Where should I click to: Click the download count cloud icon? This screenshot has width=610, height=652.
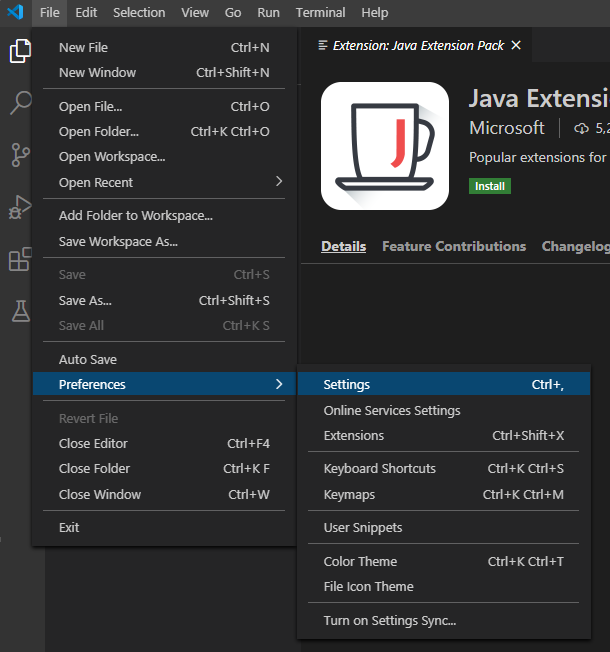pos(581,128)
